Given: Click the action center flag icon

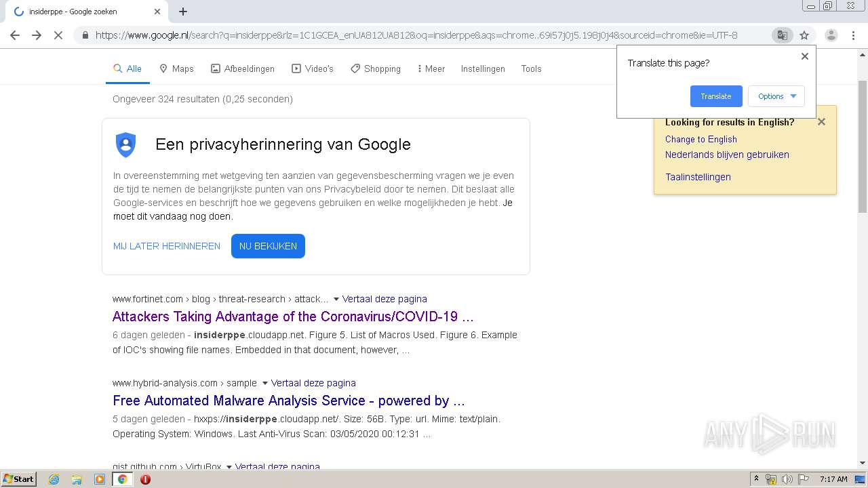Looking at the screenshot, I should (803, 479).
